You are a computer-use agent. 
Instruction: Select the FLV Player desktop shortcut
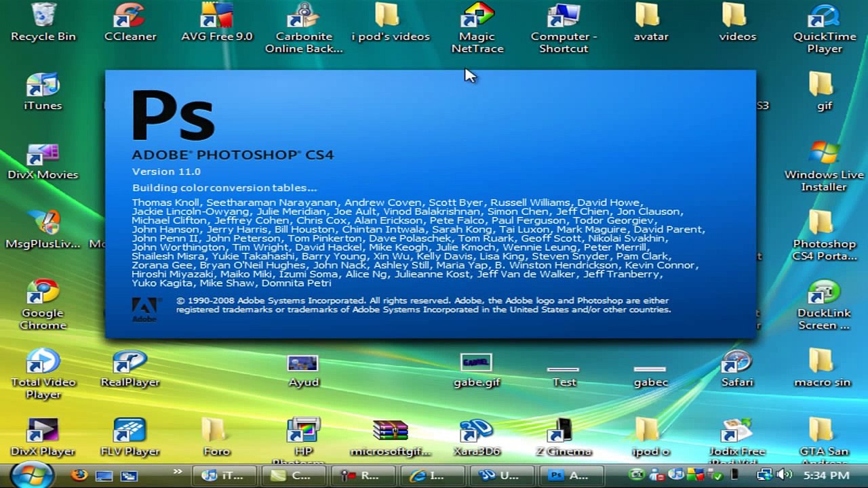[130, 436]
